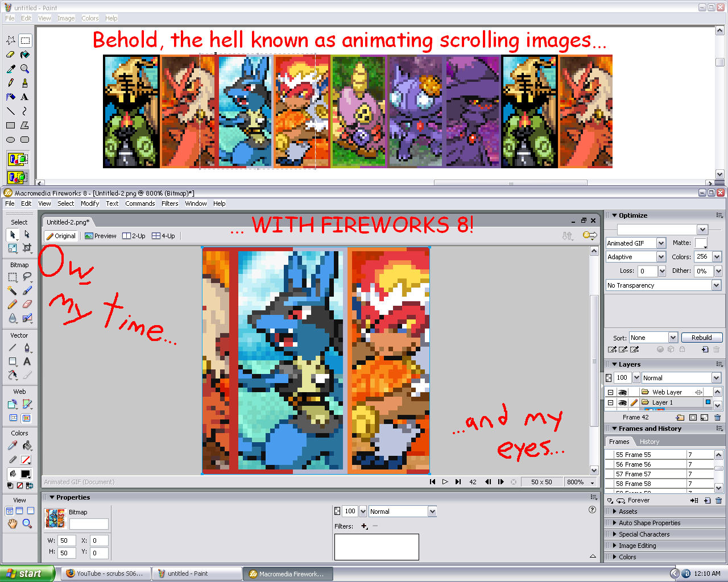
Task: Select the Eraser tool in Fireworks
Action: 27,304
